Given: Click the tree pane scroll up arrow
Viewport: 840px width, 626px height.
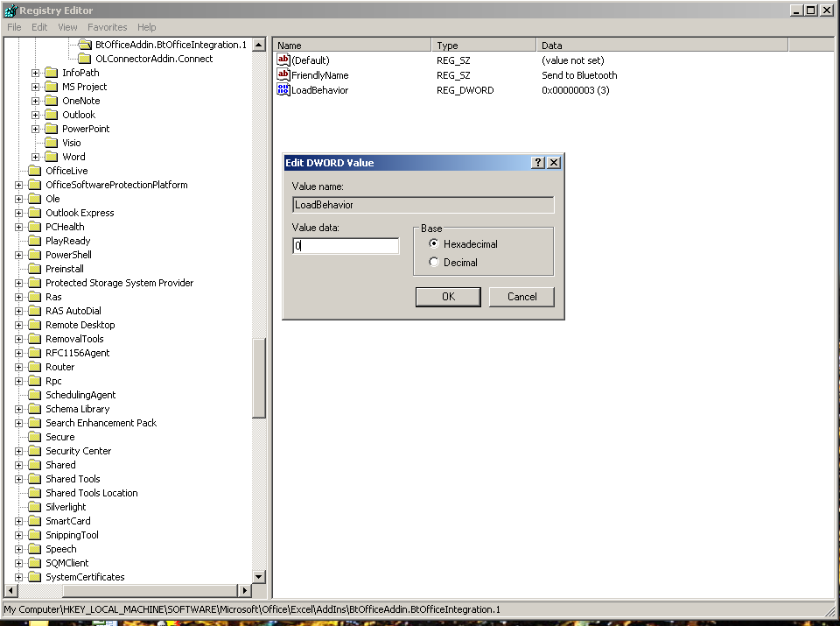Looking at the screenshot, I should [259, 45].
